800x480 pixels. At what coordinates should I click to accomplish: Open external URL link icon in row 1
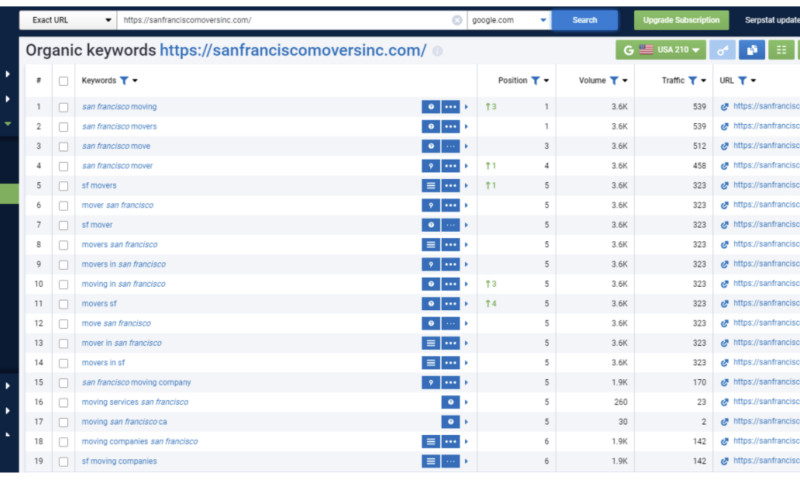[724, 107]
